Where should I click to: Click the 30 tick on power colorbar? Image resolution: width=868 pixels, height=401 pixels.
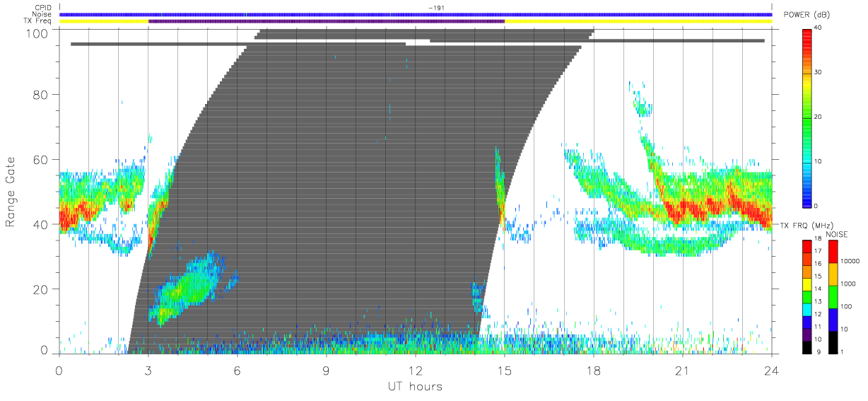[818, 72]
